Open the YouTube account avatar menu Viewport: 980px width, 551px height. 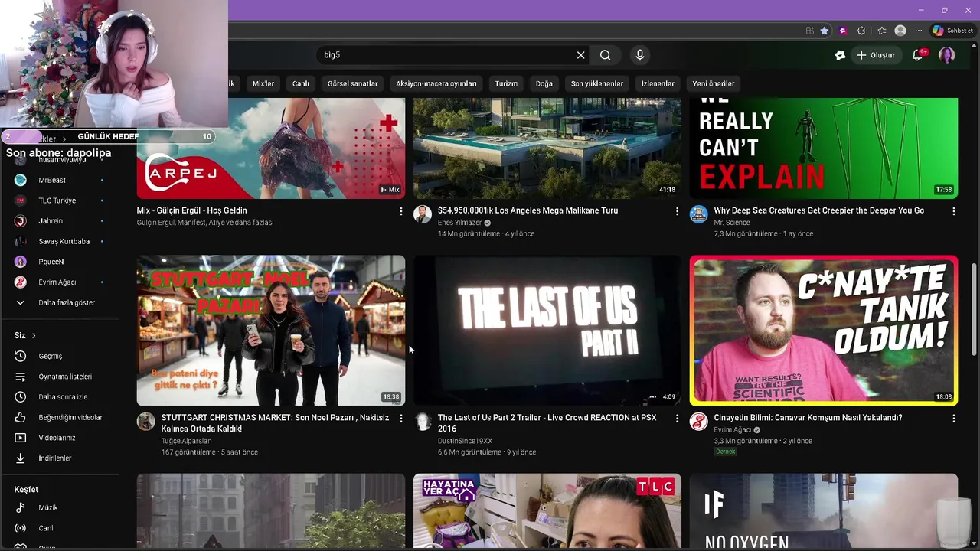click(947, 55)
